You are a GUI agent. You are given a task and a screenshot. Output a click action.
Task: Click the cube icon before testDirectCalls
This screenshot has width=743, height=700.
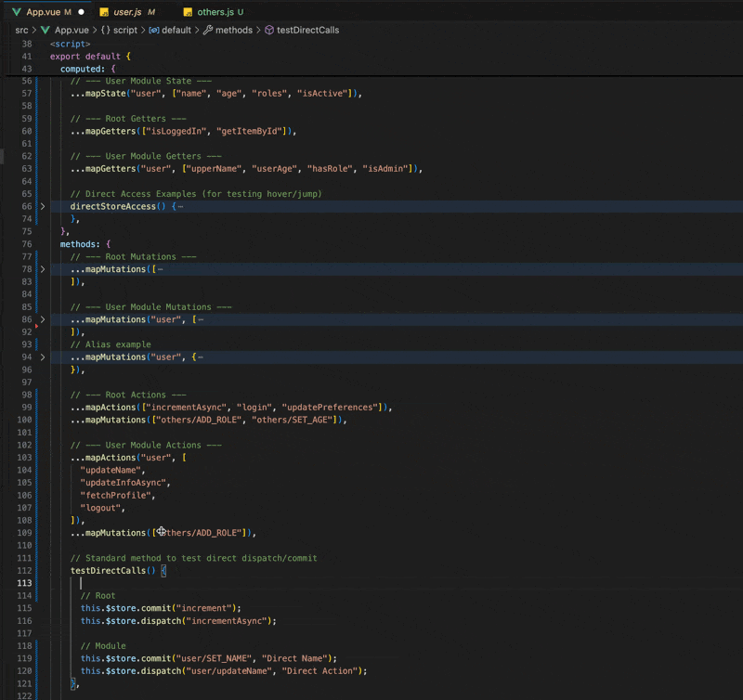(269, 30)
